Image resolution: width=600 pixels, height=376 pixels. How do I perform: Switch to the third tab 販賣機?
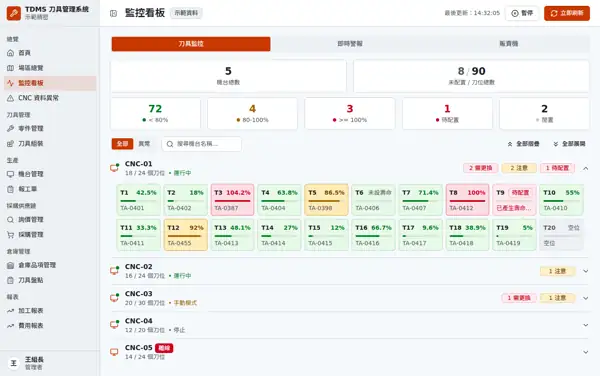click(509, 44)
